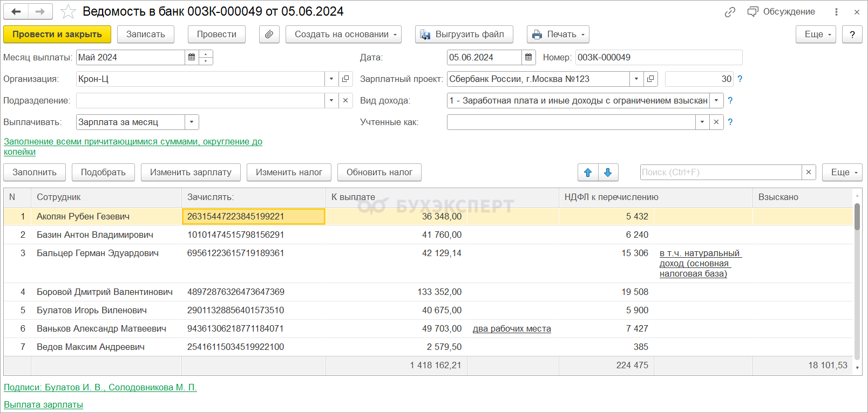The image size is (868, 413).
Task: Expand the Выплачивать dropdown list
Action: pyautogui.click(x=192, y=122)
